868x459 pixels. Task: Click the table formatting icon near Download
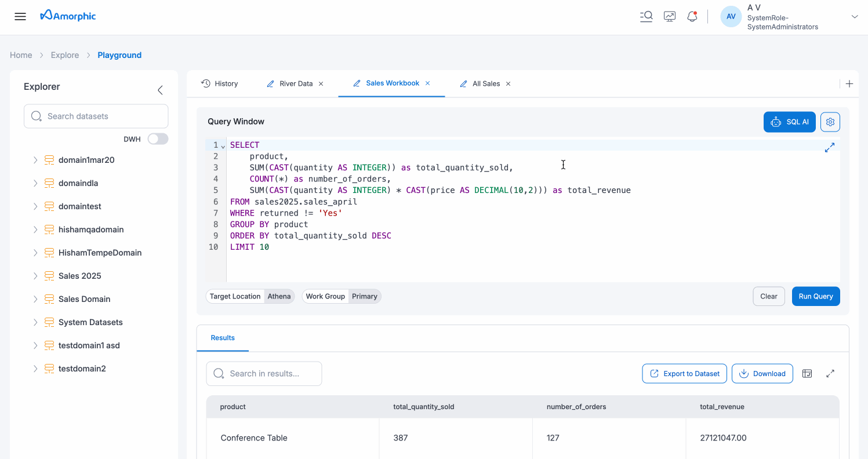click(807, 373)
